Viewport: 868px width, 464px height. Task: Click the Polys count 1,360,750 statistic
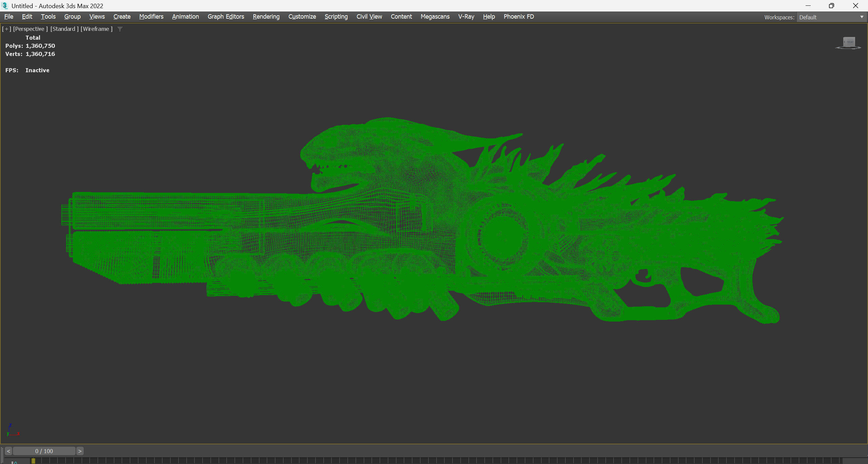coord(30,46)
